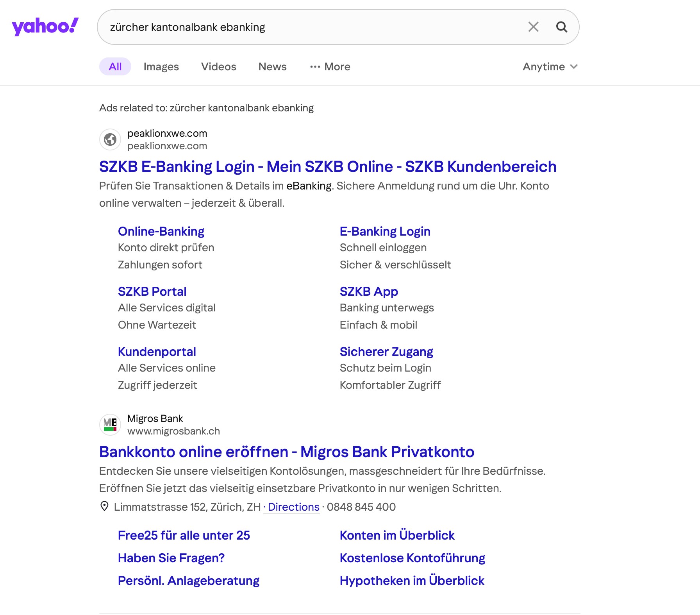Click the black peaklionxwe.com site name

click(x=167, y=133)
